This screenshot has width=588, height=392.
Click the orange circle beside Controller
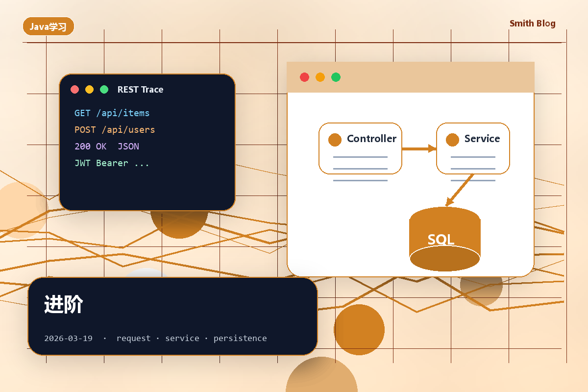pos(335,140)
